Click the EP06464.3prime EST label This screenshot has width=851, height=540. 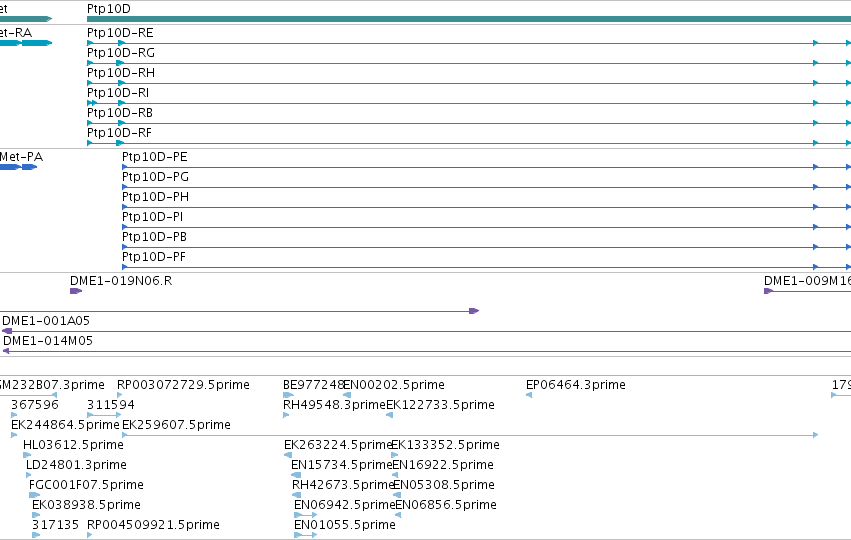tap(576, 385)
